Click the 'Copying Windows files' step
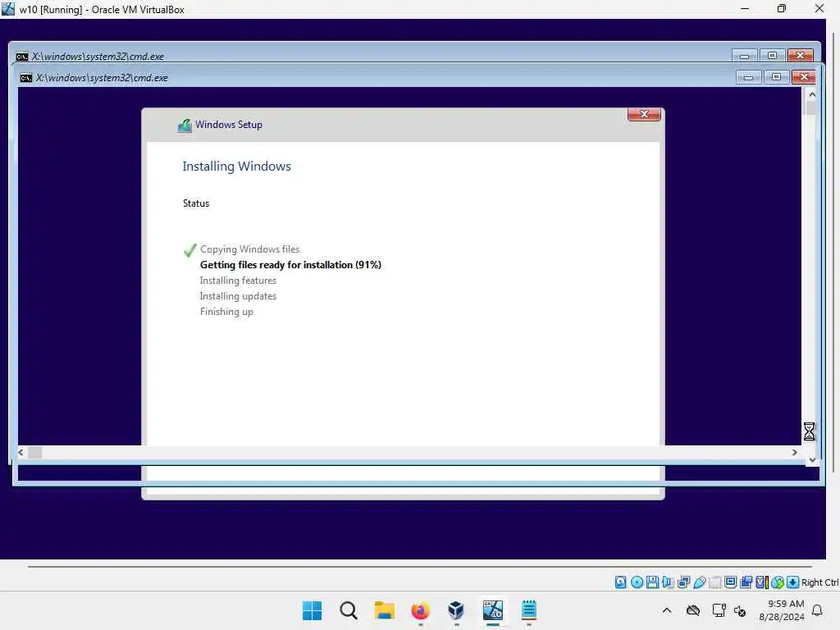Image resolution: width=840 pixels, height=630 pixels. tap(249, 249)
